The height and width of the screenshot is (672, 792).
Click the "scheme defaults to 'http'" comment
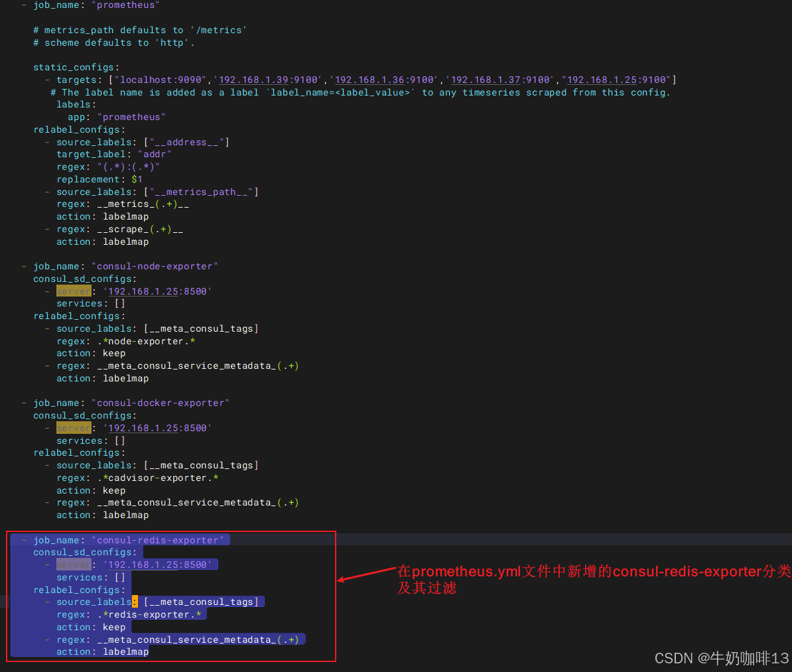point(113,43)
